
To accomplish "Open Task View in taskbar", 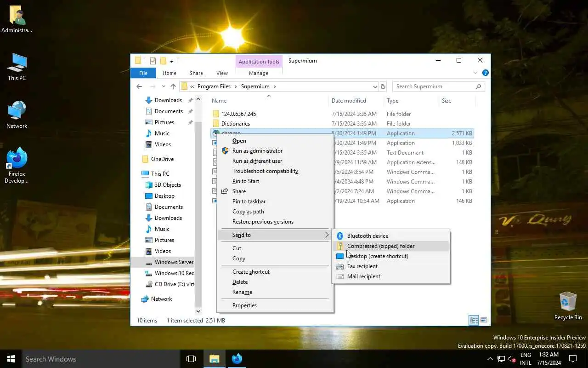I will [191, 359].
